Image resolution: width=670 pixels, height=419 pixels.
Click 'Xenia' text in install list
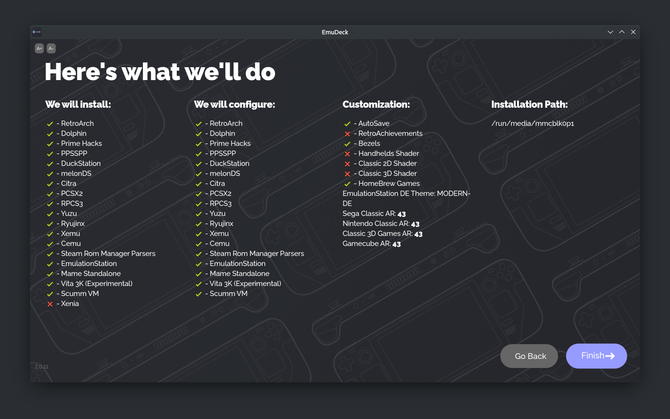pos(70,304)
